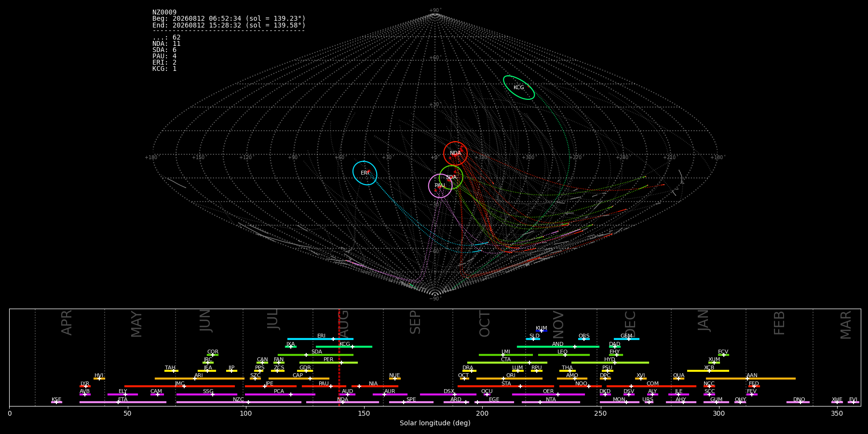Image resolution: width=868 pixels, height=434 pixels.
Task: Click the LYR shower marker
Action: click(x=85, y=386)
